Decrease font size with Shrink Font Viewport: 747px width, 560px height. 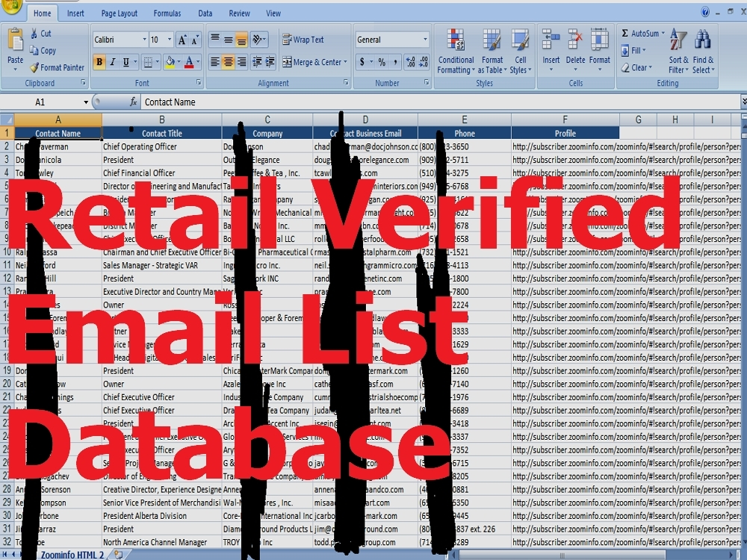coord(195,40)
